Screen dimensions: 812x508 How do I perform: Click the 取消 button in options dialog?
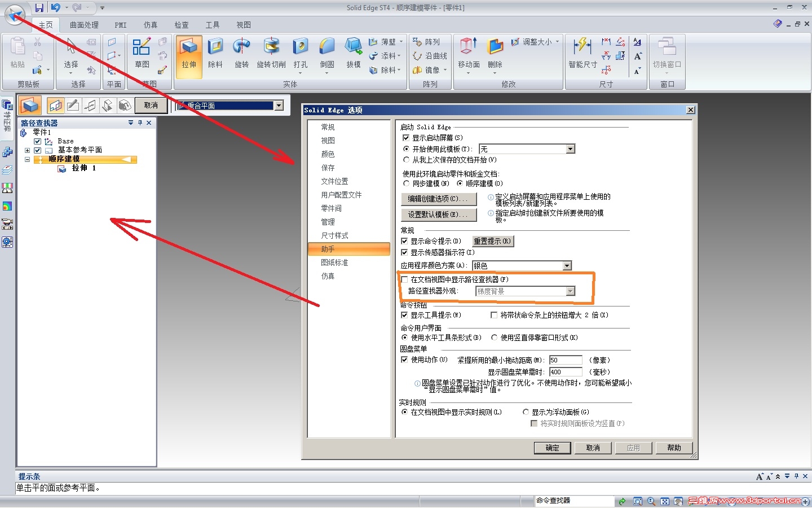point(593,448)
